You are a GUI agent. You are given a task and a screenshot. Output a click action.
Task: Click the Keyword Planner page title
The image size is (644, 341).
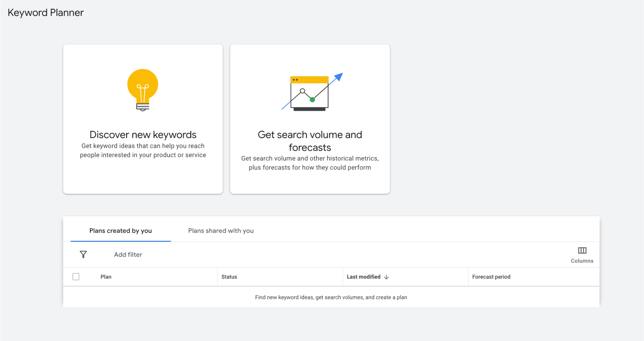point(46,13)
